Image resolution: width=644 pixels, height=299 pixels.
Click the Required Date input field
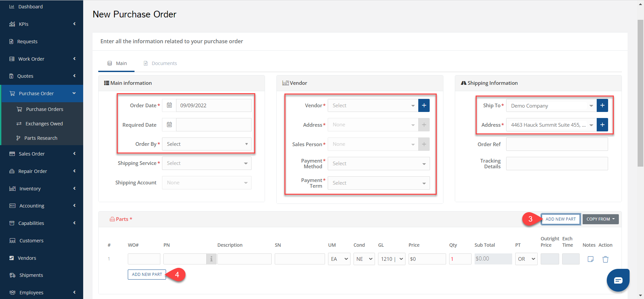point(214,125)
